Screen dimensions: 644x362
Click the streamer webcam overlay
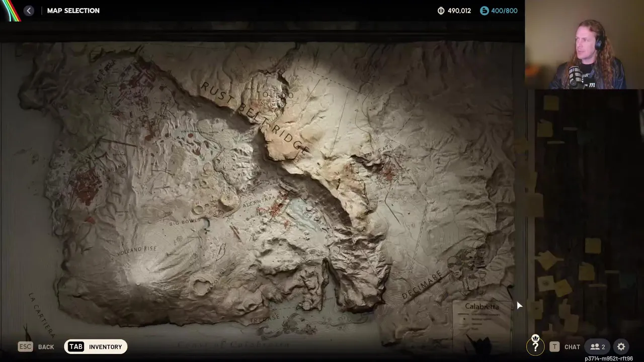pyautogui.click(x=584, y=45)
